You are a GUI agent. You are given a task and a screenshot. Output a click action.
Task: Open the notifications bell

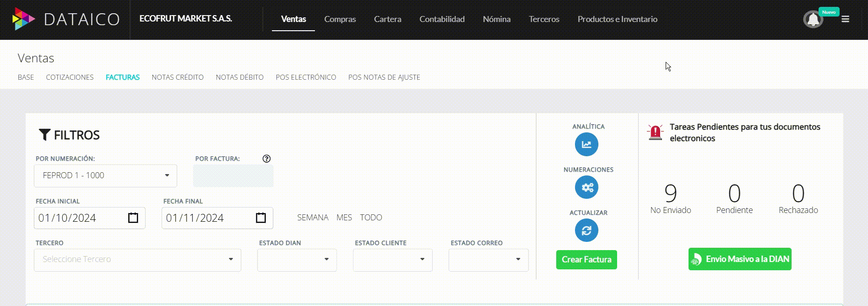click(x=813, y=20)
